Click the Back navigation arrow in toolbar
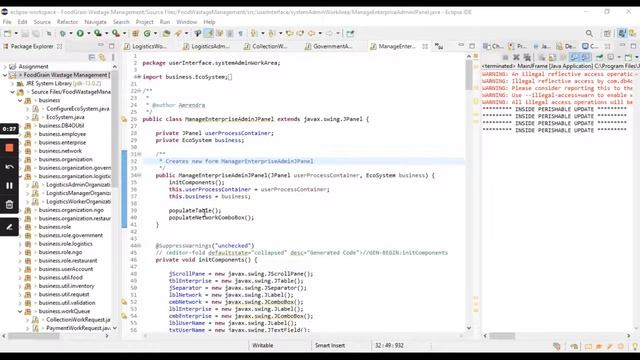The width and height of the screenshot is (640, 360). tap(311, 33)
